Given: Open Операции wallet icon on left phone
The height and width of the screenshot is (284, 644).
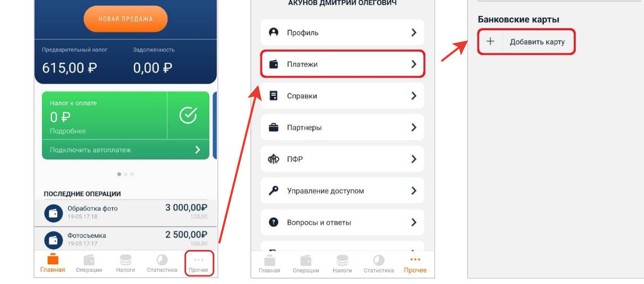Looking at the screenshot, I should [x=89, y=260].
